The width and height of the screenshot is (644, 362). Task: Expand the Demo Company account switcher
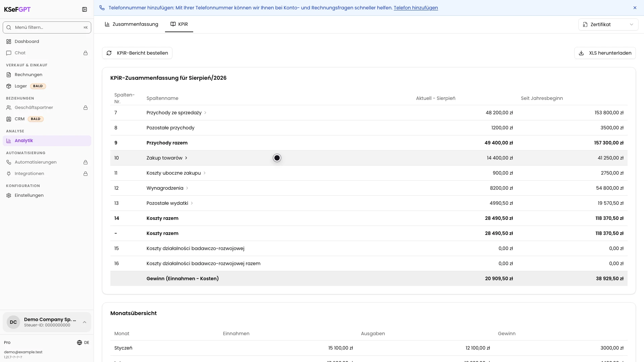point(47,322)
